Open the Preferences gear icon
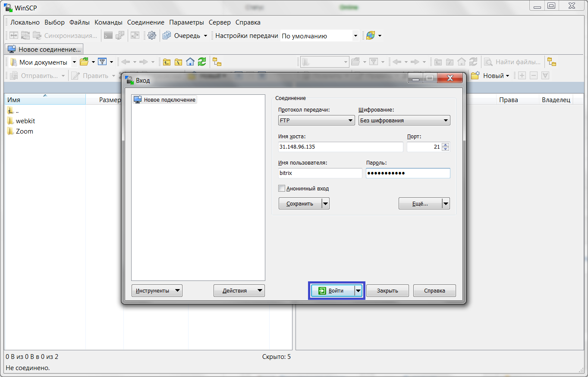Viewport: 588px width, 377px height. 152,36
